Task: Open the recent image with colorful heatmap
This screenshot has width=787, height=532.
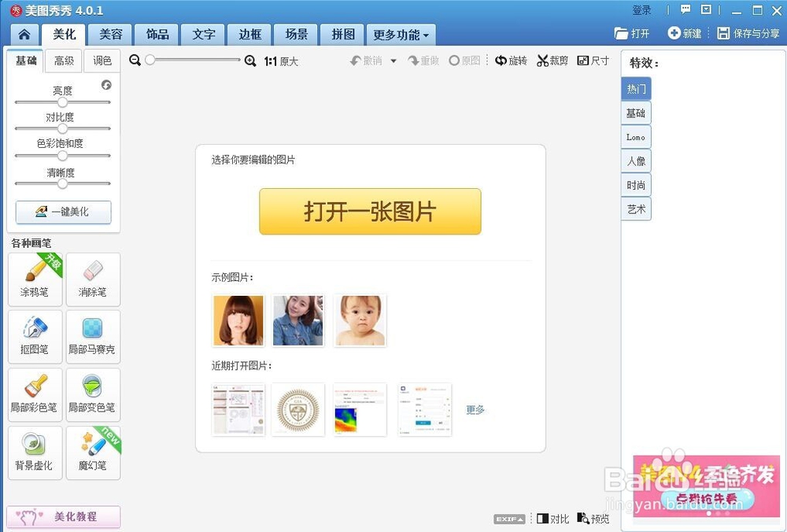Action: 360,409
